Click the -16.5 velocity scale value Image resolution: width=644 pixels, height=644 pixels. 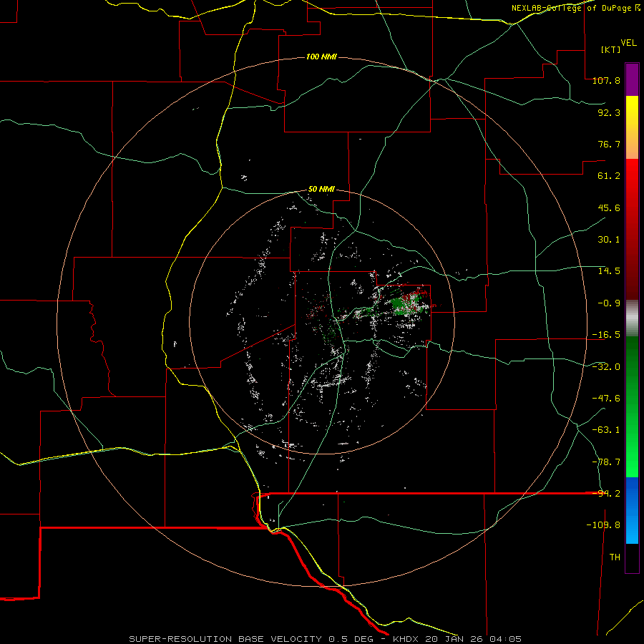pyautogui.click(x=606, y=335)
